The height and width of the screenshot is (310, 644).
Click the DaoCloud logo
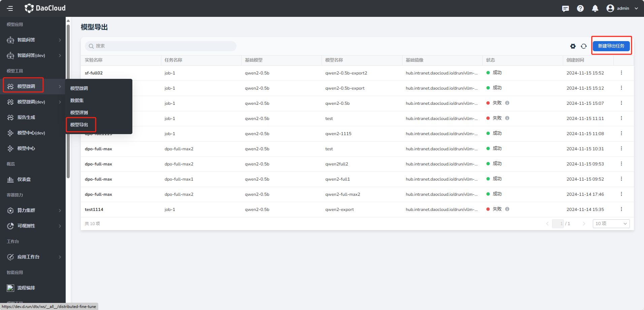pos(45,8)
